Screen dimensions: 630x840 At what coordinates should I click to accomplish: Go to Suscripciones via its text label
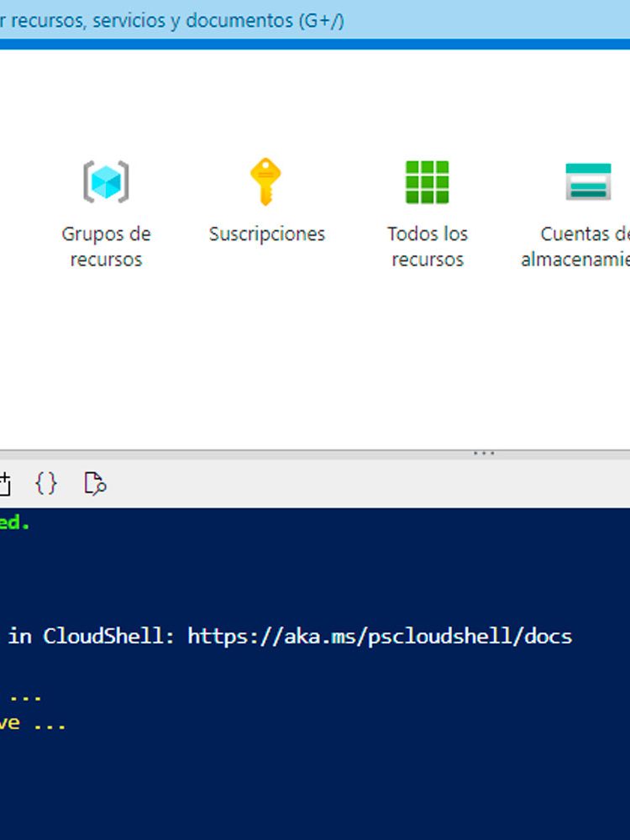(266, 234)
